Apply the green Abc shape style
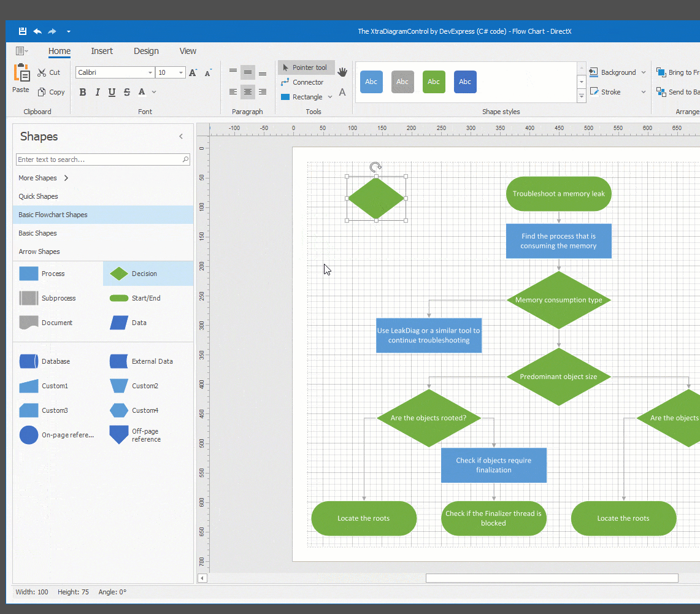Viewport: 700px width, 614px height. (434, 82)
